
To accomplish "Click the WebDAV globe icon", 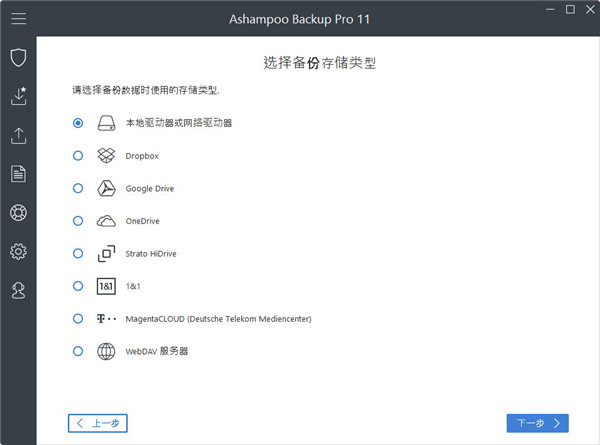I will pos(107,351).
